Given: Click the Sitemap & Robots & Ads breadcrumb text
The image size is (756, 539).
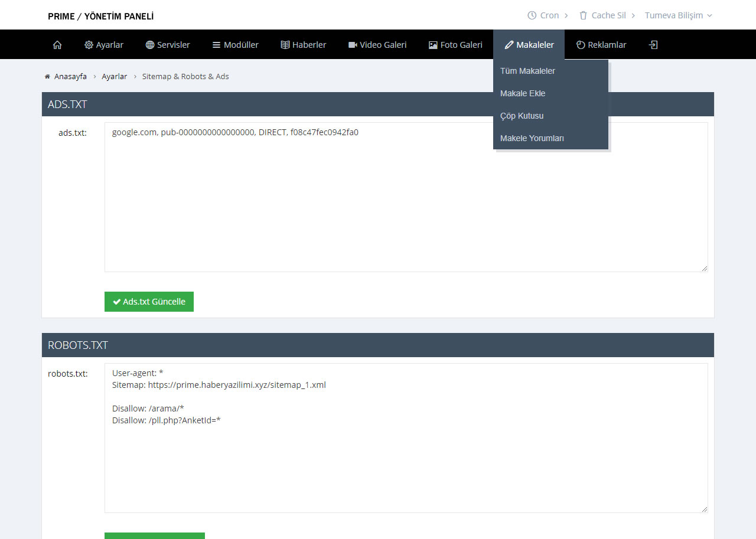Looking at the screenshot, I should [185, 77].
